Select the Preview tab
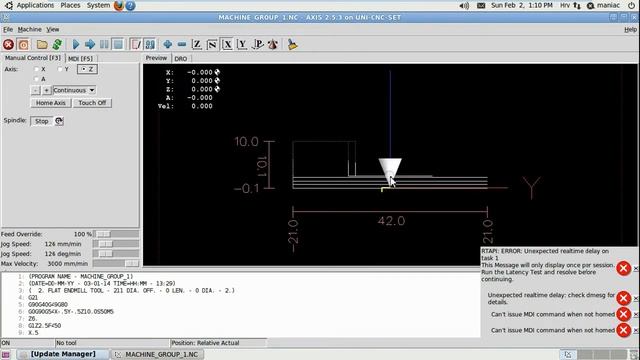The height and width of the screenshot is (360, 640). 156,58
